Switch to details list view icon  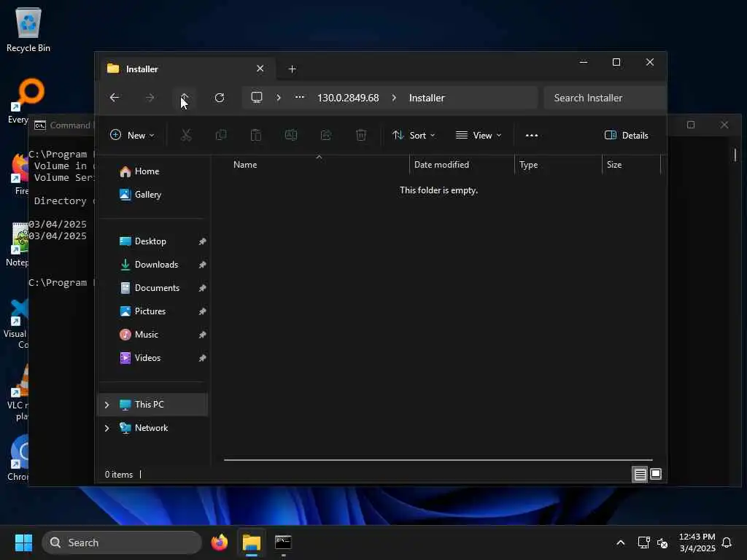pos(640,474)
